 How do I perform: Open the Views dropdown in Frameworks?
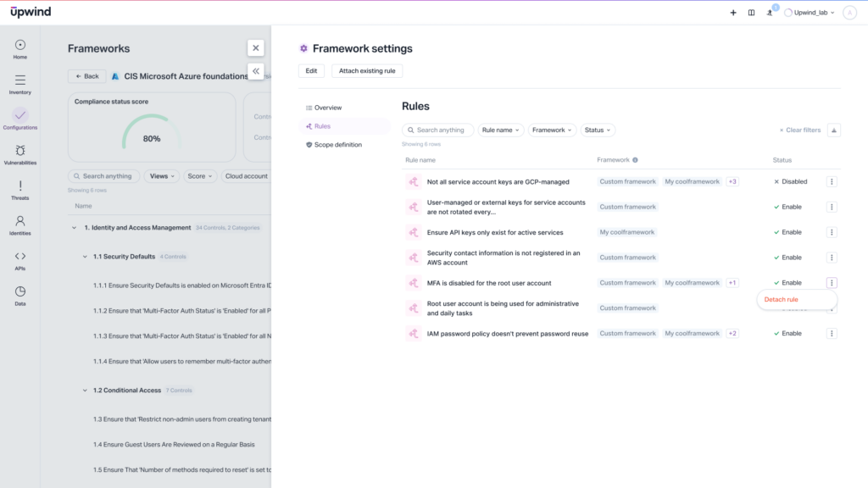(162, 176)
